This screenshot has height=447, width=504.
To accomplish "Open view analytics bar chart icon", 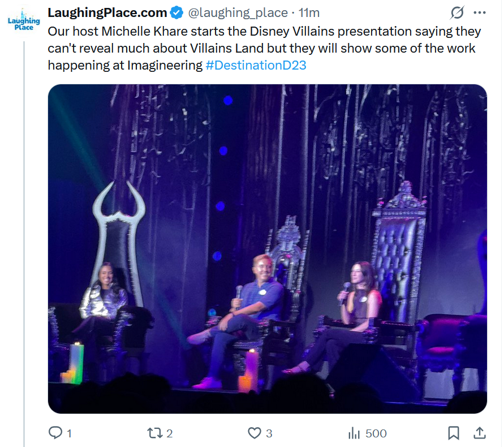I will tap(355, 433).
